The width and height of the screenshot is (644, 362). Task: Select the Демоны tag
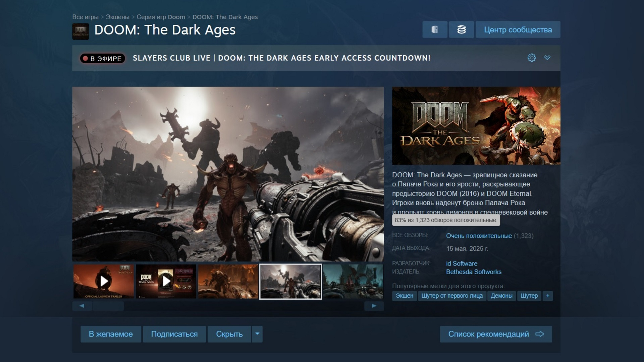pyautogui.click(x=501, y=296)
